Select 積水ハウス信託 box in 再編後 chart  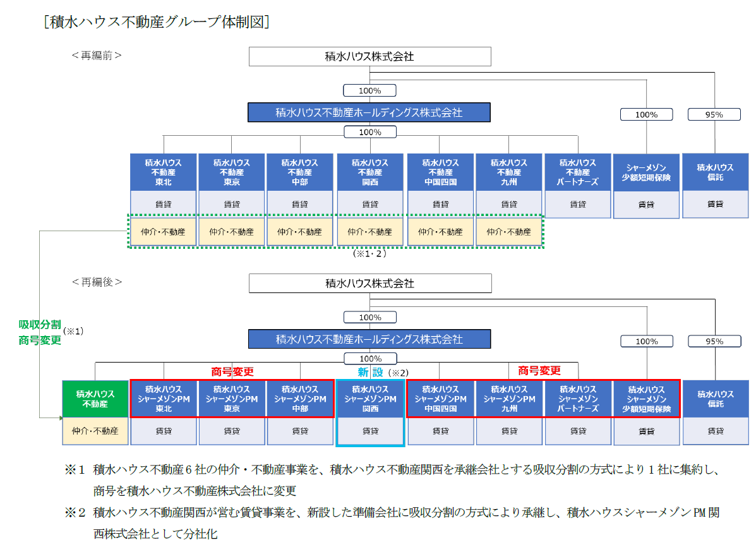pos(716,399)
